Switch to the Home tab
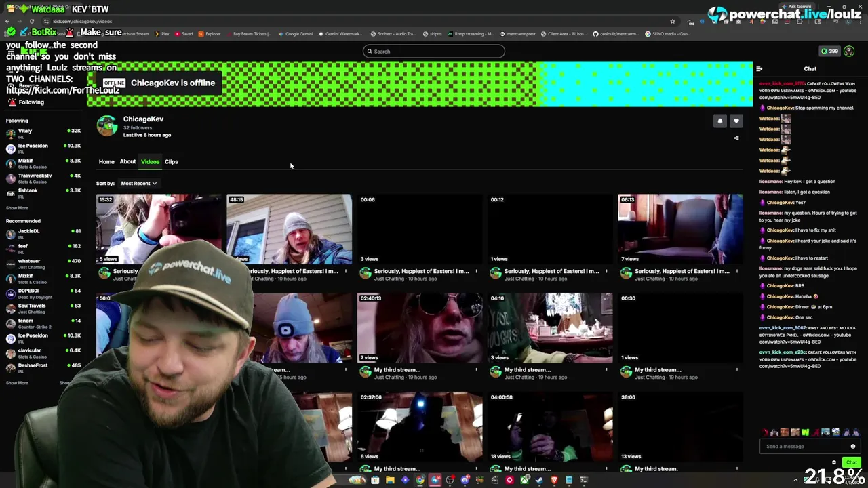The height and width of the screenshot is (488, 868). click(x=106, y=162)
